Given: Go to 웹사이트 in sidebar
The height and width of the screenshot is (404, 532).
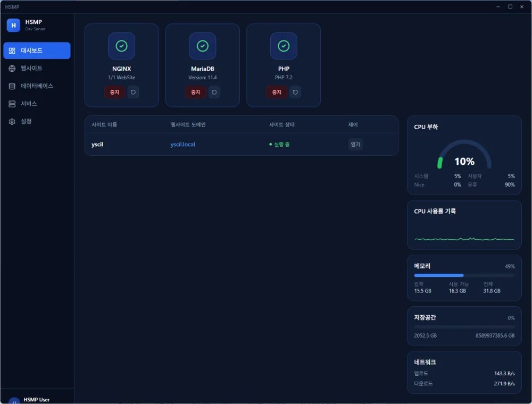Looking at the screenshot, I should 37,68.
